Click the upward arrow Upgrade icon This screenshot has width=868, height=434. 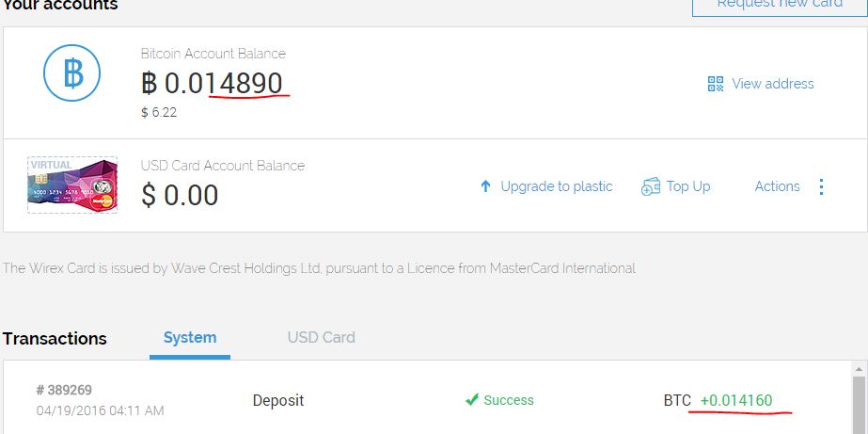[x=485, y=186]
